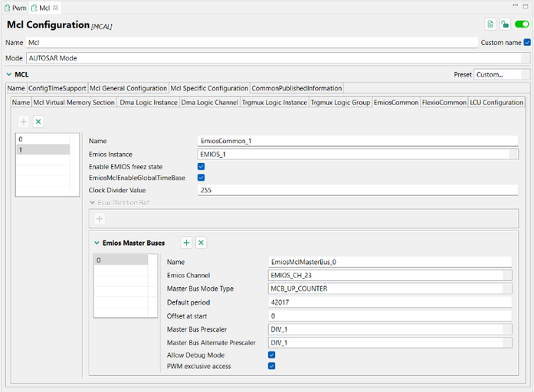This screenshot has width=534, height=392.
Task: Remove the selected Emios Master Bus
Action: tap(201, 243)
